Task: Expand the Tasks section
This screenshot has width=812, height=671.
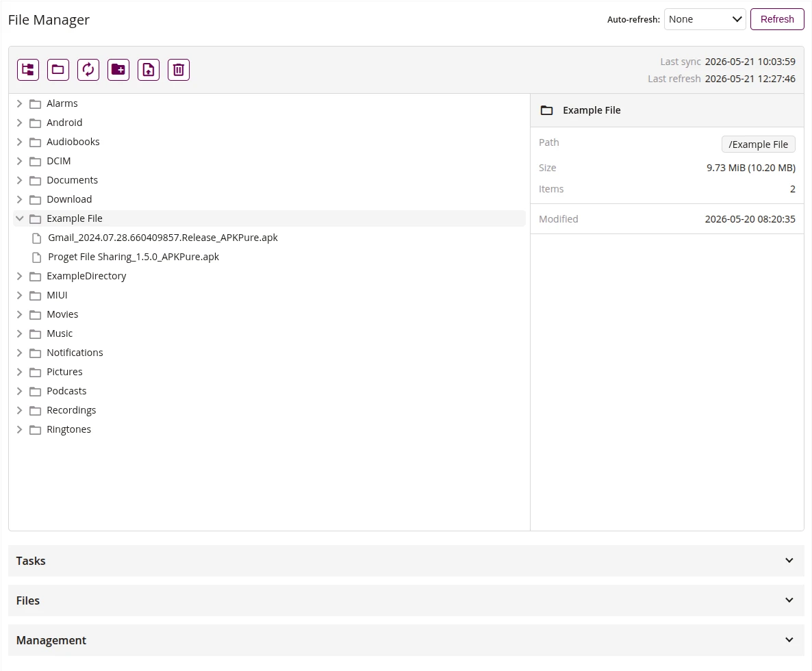Action: pyautogui.click(x=406, y=561)
